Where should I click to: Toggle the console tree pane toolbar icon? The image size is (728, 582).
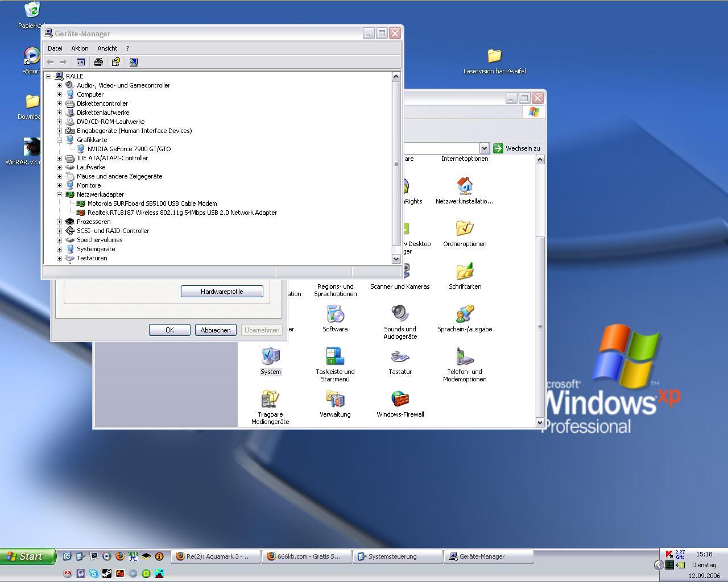(81, 62)
